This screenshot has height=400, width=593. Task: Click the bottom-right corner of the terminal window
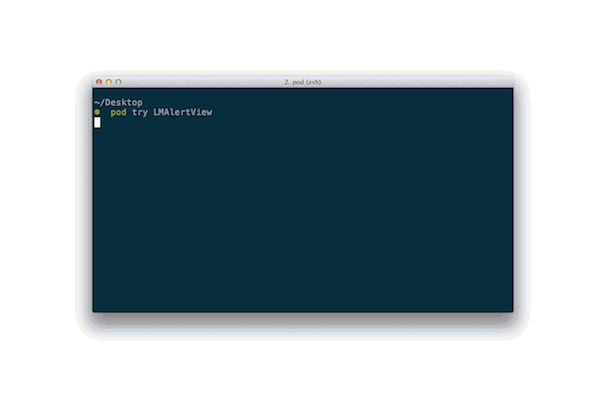point(512,311)
